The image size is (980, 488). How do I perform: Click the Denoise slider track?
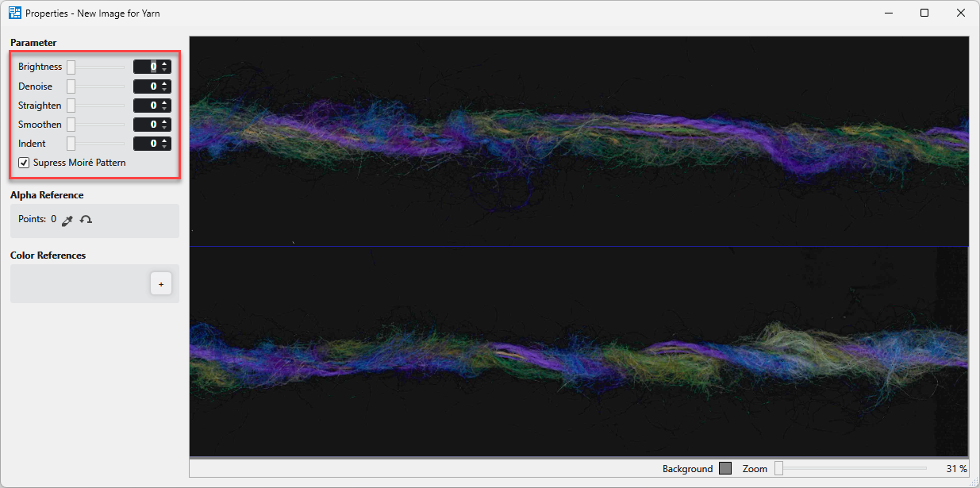tap(99, 86)
